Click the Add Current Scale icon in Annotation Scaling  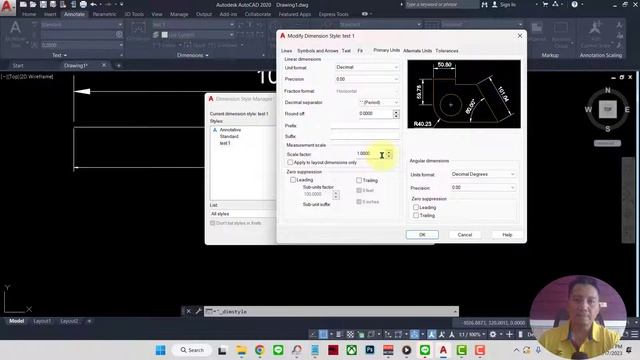point(595,28)
